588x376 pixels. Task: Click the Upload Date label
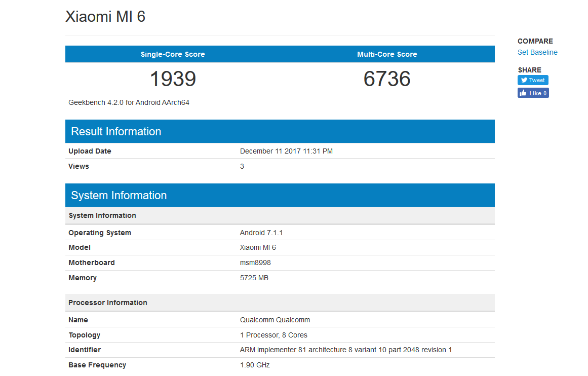[90, 151]
